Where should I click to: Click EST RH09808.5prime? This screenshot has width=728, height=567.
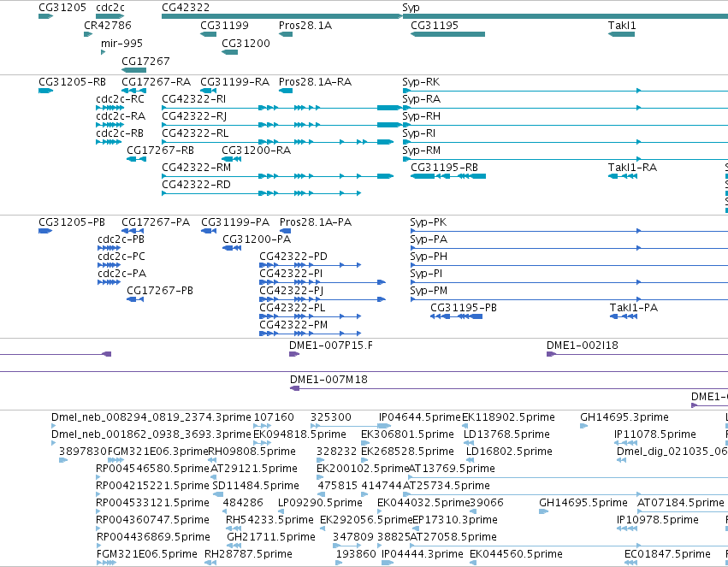tap(252, 452)
